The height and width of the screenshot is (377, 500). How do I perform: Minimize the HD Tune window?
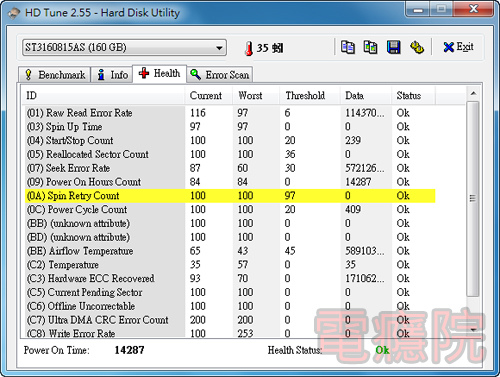coord(418,9)
